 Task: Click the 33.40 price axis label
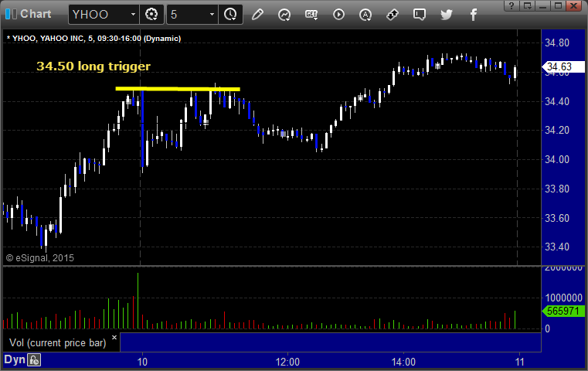click(557, 247)
